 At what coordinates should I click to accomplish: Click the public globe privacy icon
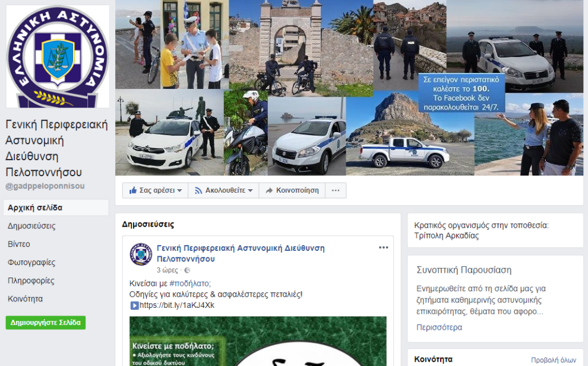[x=187, y=270]
